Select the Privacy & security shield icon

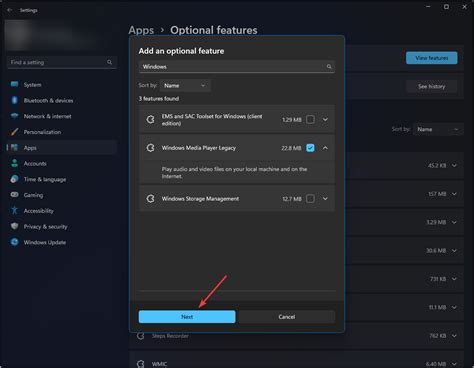pyautogui.click(x=14, y=226)
